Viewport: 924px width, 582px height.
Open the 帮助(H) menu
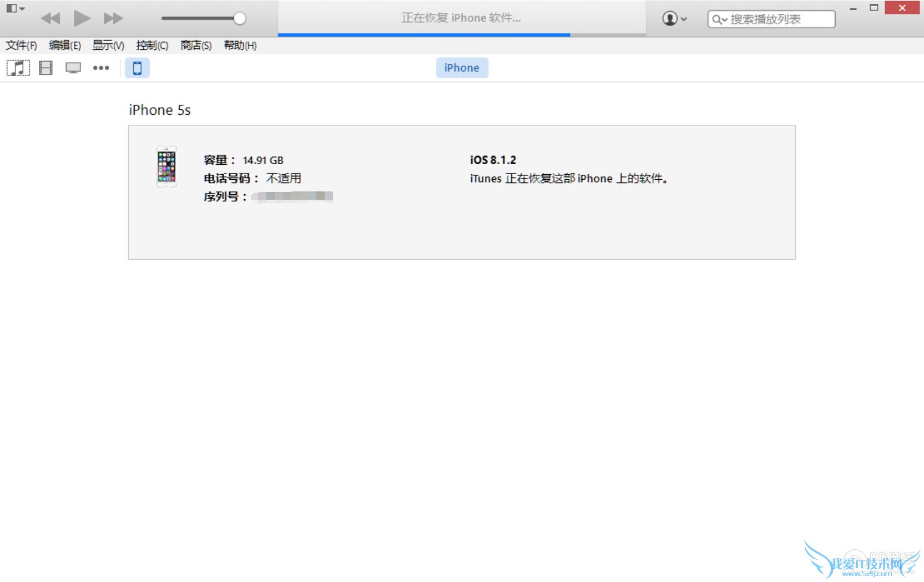point(240,45)
